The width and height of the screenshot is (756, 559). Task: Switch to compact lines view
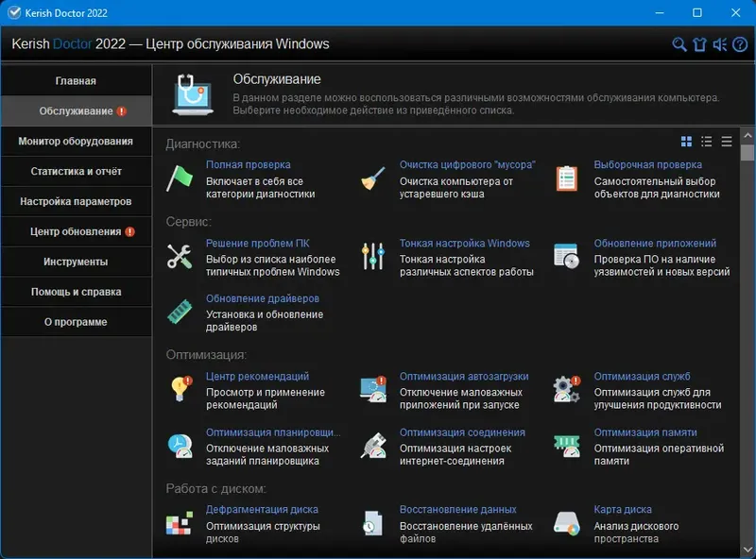pos(727,142)
